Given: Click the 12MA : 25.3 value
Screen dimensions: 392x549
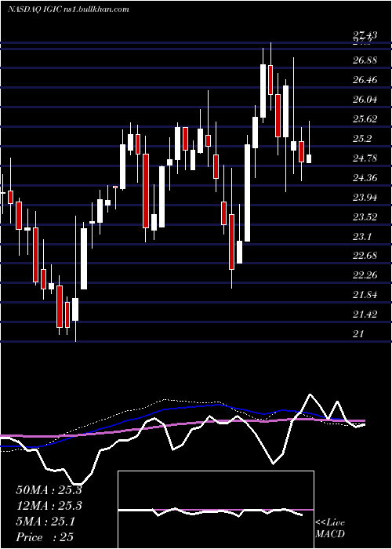Looking at the screenshot, I should (x=49, y=506).
